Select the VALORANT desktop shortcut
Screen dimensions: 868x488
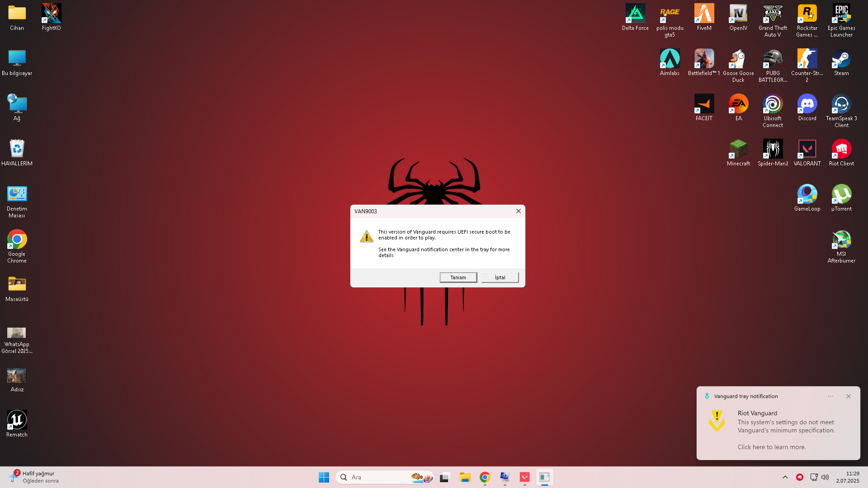(807, 153)
